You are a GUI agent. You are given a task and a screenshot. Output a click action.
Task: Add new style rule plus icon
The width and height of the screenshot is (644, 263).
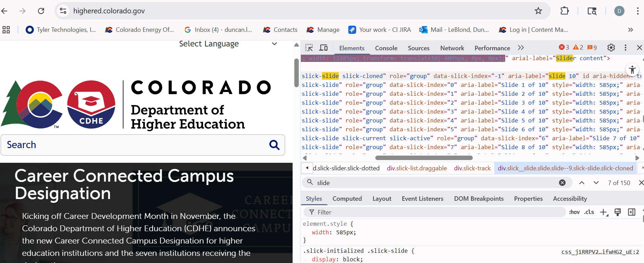(x=604, y=212)
